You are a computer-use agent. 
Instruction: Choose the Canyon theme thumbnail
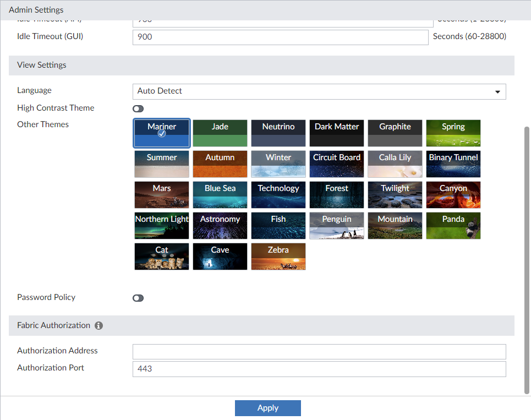pyautogui.click(x=453, y=195)
